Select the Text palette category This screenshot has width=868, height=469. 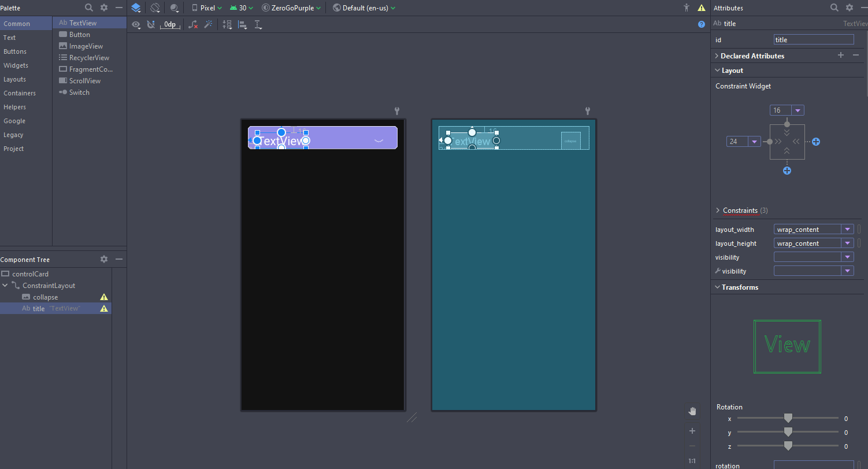click(26, 38)
